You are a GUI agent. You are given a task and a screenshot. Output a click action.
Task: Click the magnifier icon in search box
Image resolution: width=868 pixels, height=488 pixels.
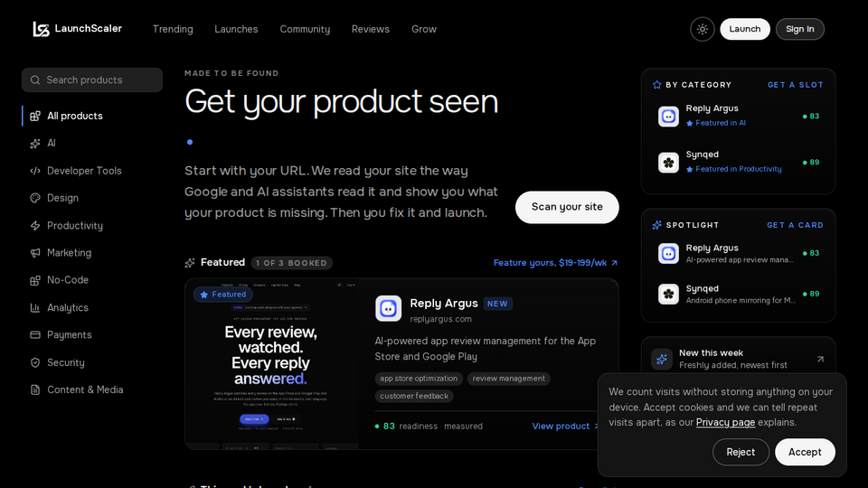tap(35, 80)
